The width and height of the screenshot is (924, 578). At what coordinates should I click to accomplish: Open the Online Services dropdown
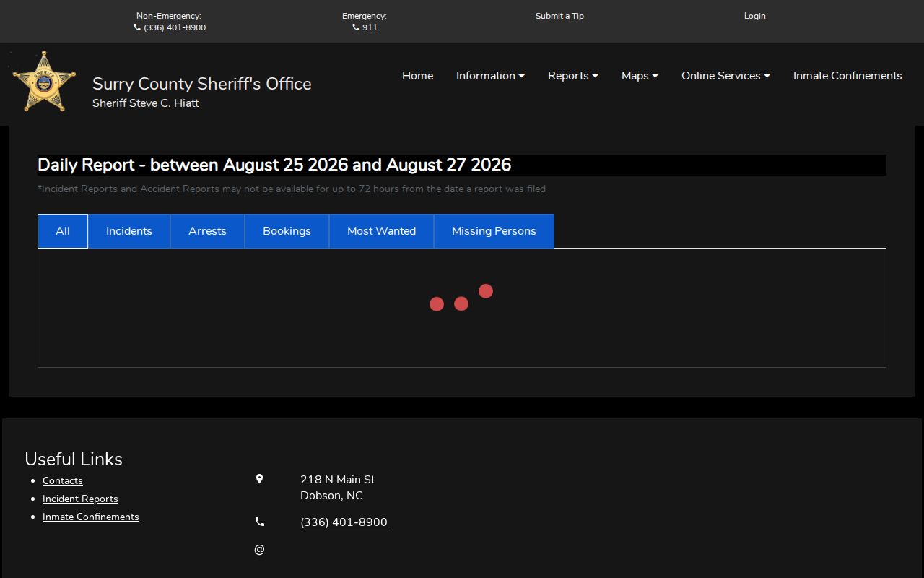pyautogui.click(x=725, y=76)
